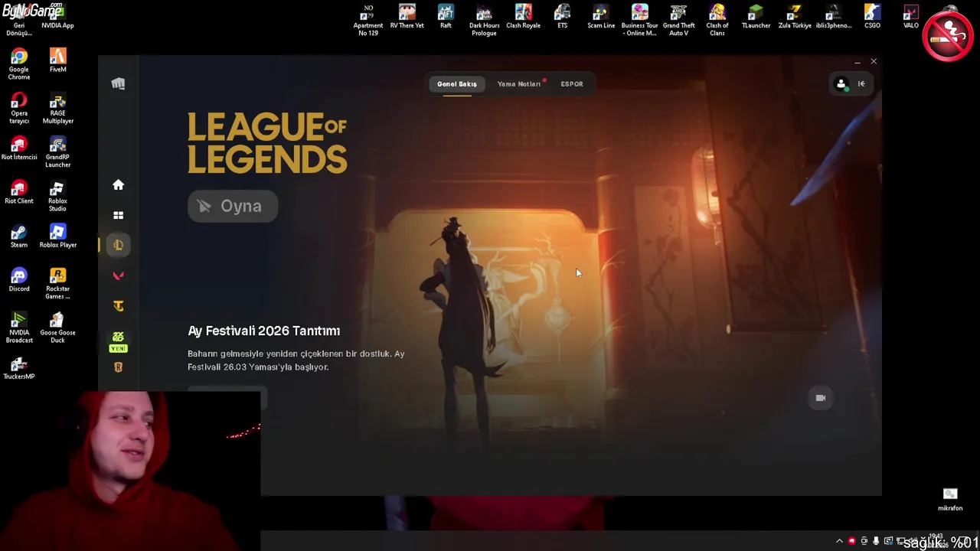Open the Ay Festivali 2026 Tanıtımı headline
Screen dimensions: 980x551
click(263, 331)
